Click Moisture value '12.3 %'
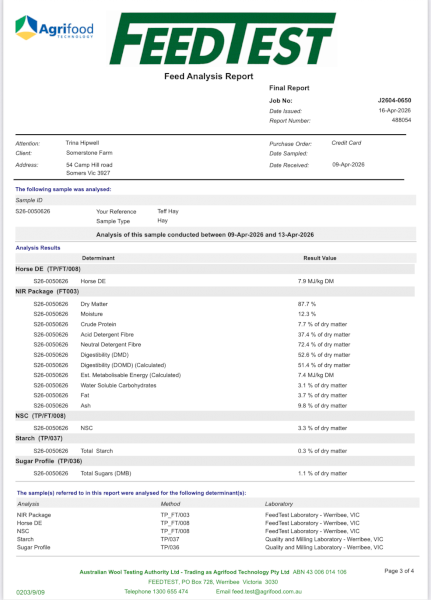This screenshot has height=600, width=431. 307,314
